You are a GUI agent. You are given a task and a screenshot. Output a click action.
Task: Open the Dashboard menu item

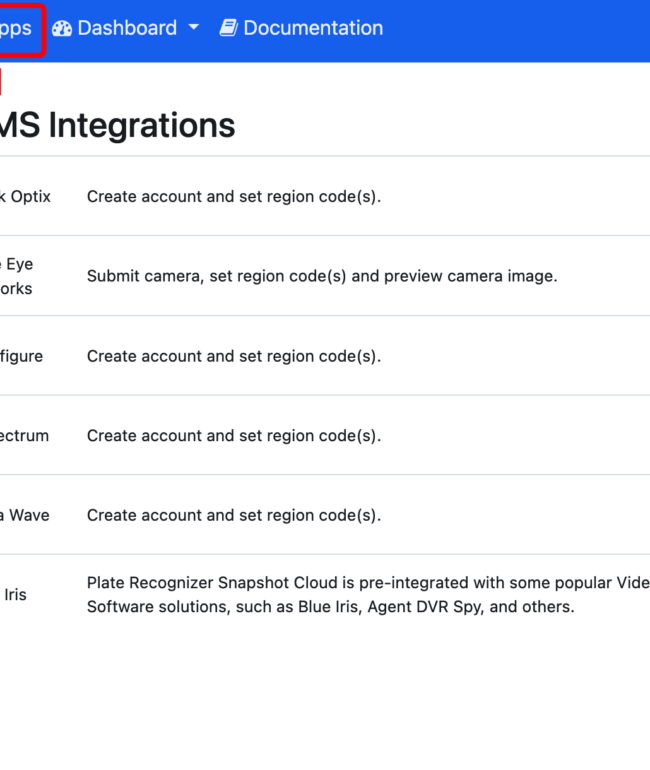click(x=126, y=28)
